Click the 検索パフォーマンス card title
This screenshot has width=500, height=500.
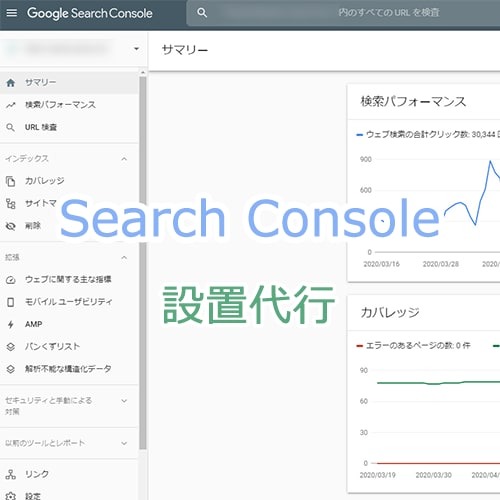click(x=413, y=102)
